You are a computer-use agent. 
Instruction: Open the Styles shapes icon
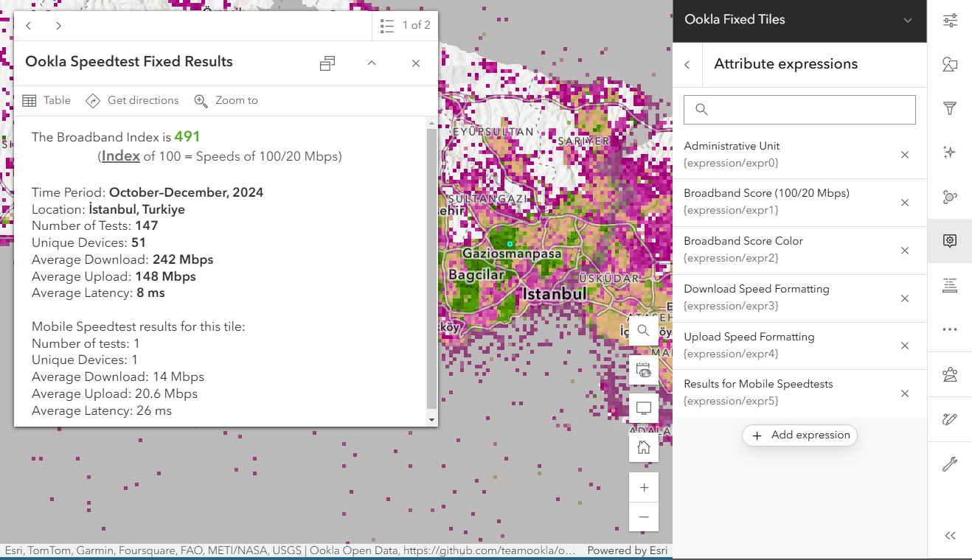coord(950,65)
